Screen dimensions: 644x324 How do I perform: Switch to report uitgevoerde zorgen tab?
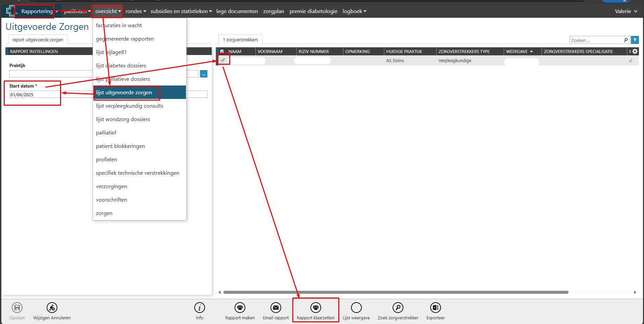coord(38,40)
